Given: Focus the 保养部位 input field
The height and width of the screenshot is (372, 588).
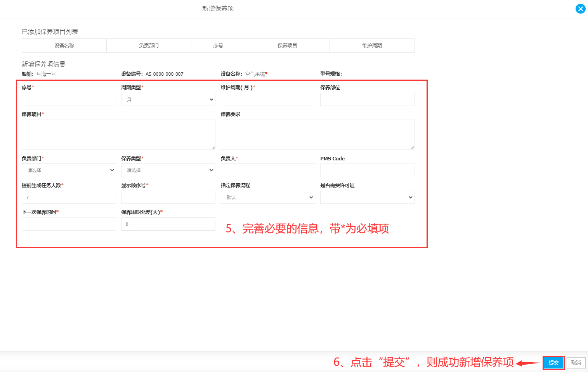Looking at the screenshot, I should coord(367,99).
